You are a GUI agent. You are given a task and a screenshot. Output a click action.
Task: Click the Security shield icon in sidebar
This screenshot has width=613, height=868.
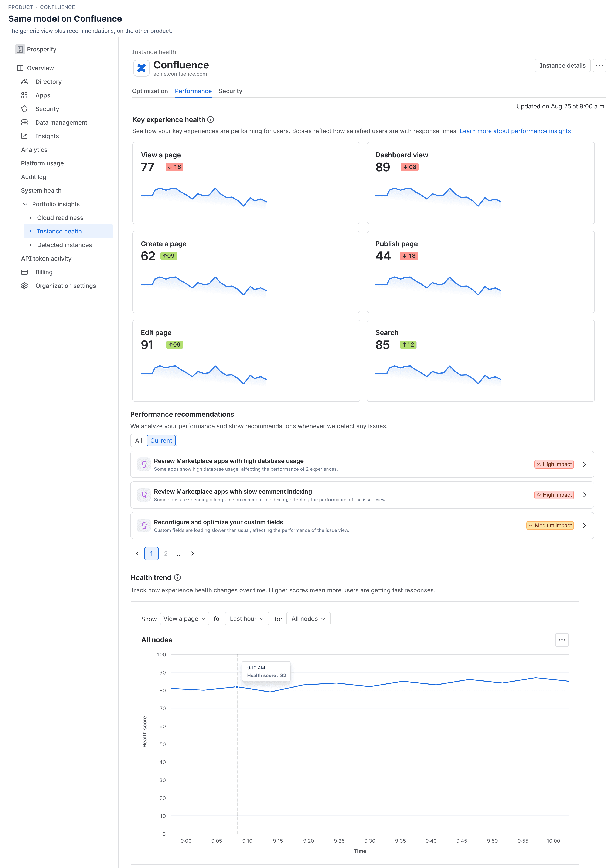tap(25, 109)
